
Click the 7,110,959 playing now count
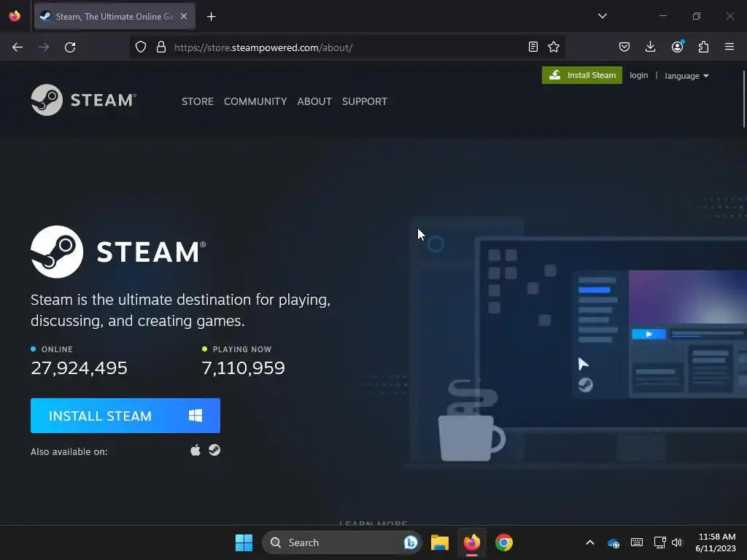point(243,368)
